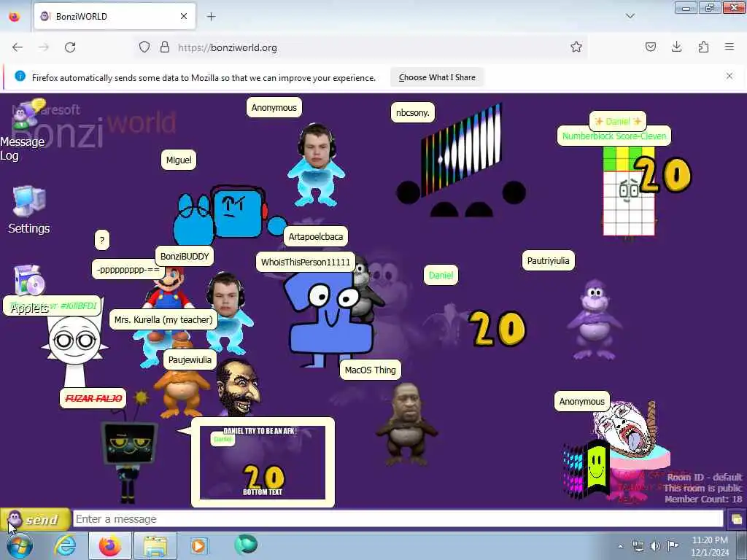Screen dimensions: 747x560
Task: Click the MacOS Thing name tag
Action: click(x=370, y=370)
